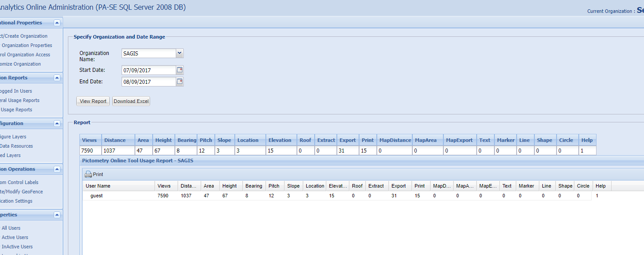Viewport: 644px width, 255px height.
Task: Click the summary Export value 31
Action: click(348, 151)
